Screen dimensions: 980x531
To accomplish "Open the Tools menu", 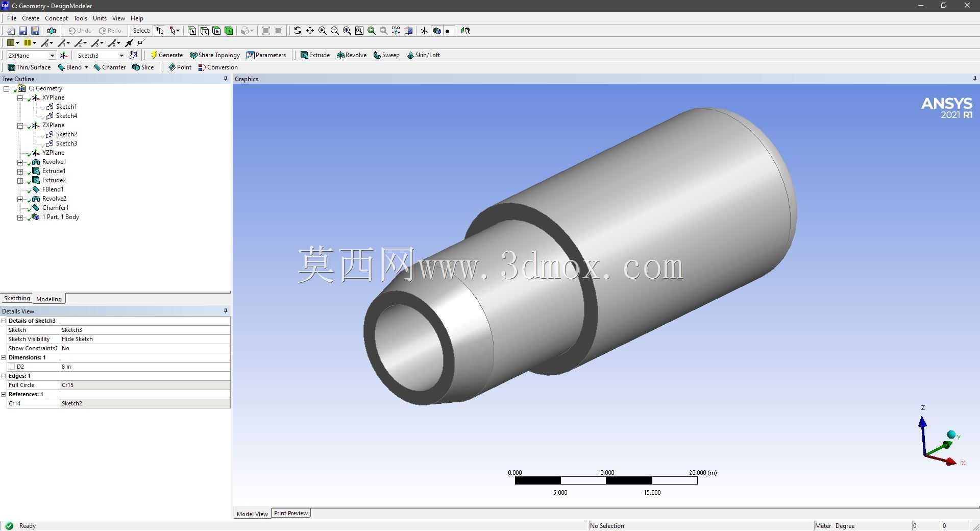I will pyautogui.click(x=80, y=18).
